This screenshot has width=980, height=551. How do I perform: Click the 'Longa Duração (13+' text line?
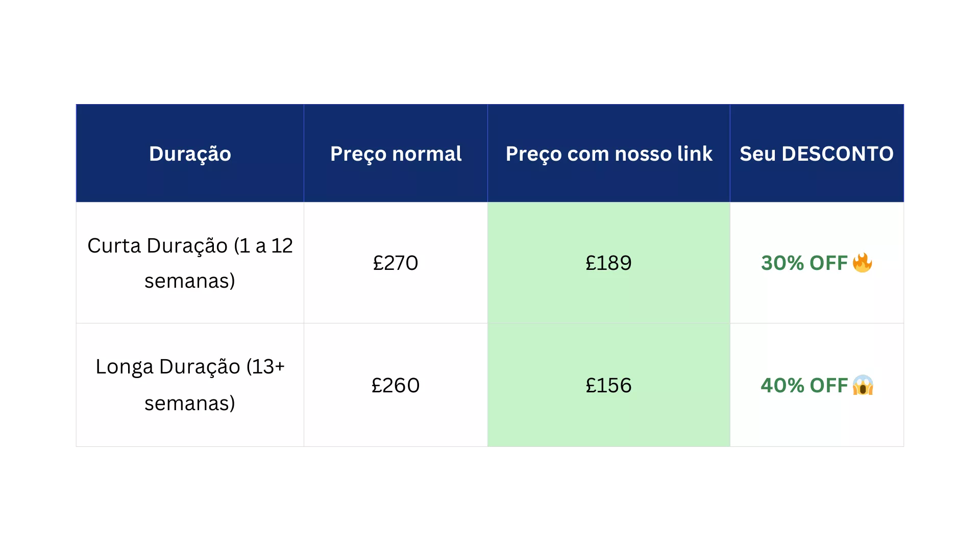coord(190,367)
